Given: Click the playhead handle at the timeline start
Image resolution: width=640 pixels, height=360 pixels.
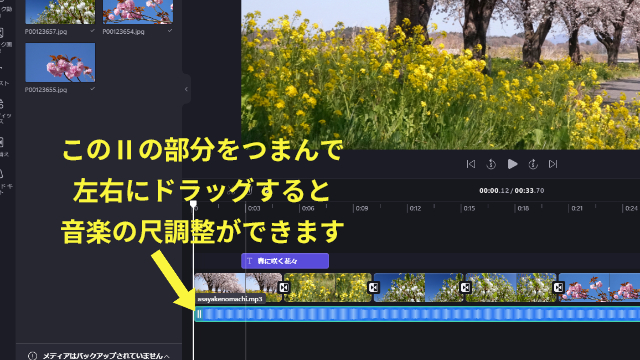Looking at the screenshot, I should 193,204.
